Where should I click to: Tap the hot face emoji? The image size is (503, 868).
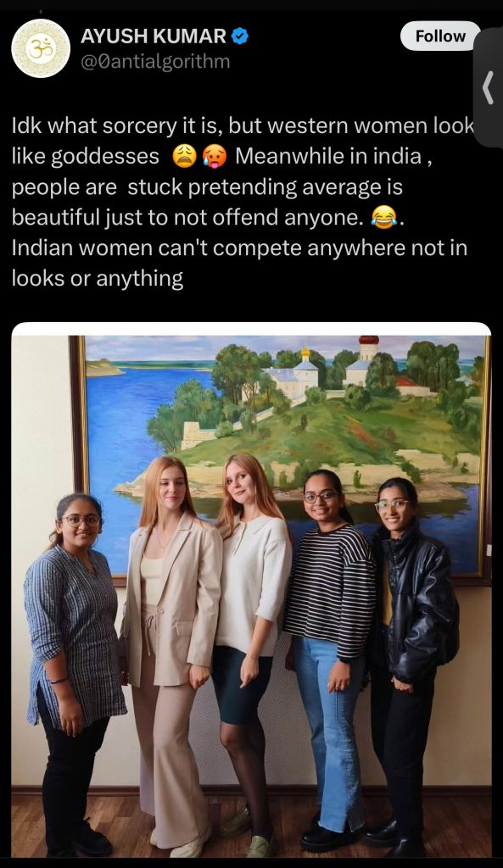click(215, 157)
